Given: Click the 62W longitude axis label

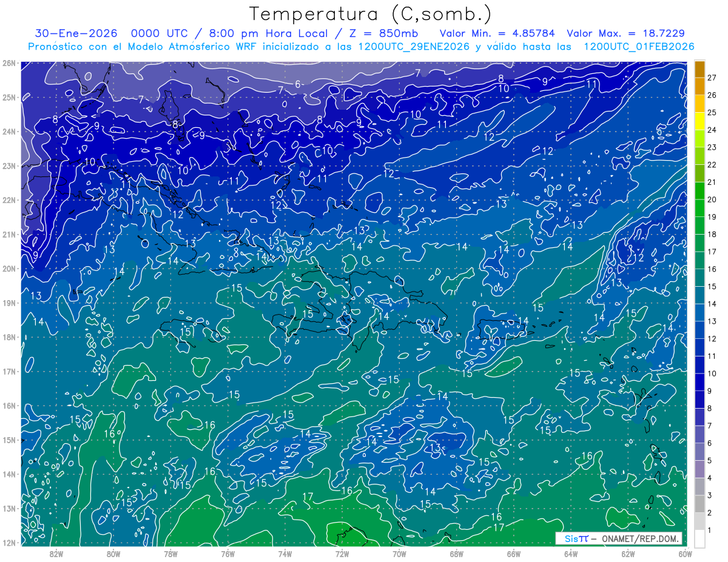Looking at the screenshot, I should (628, 554).
